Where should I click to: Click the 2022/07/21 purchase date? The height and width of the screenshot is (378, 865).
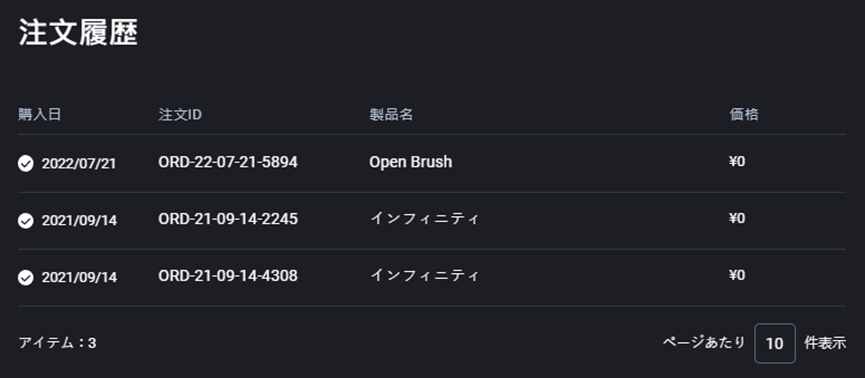click(79, 164)
